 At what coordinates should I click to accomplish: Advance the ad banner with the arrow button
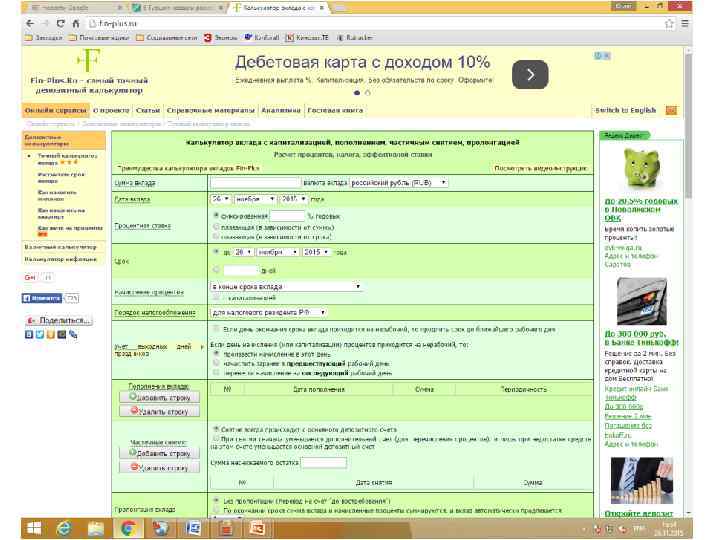[530, 74]
